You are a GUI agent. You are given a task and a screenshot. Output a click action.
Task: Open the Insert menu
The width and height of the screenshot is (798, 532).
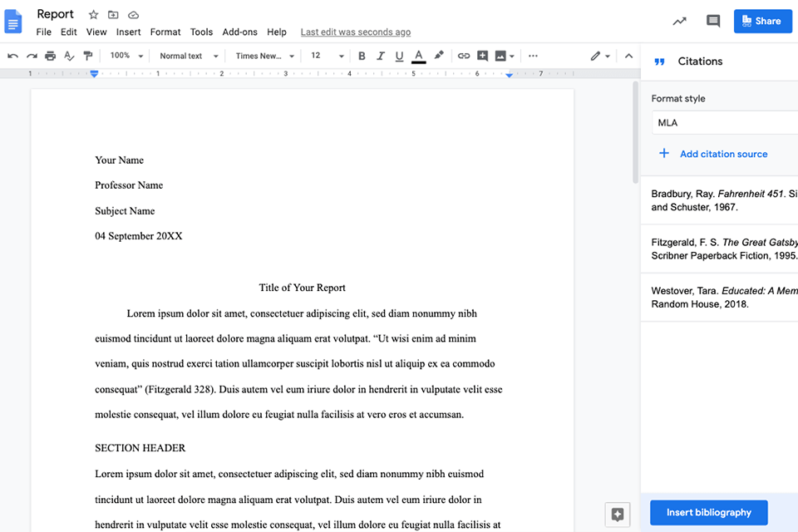coord(128,32)
